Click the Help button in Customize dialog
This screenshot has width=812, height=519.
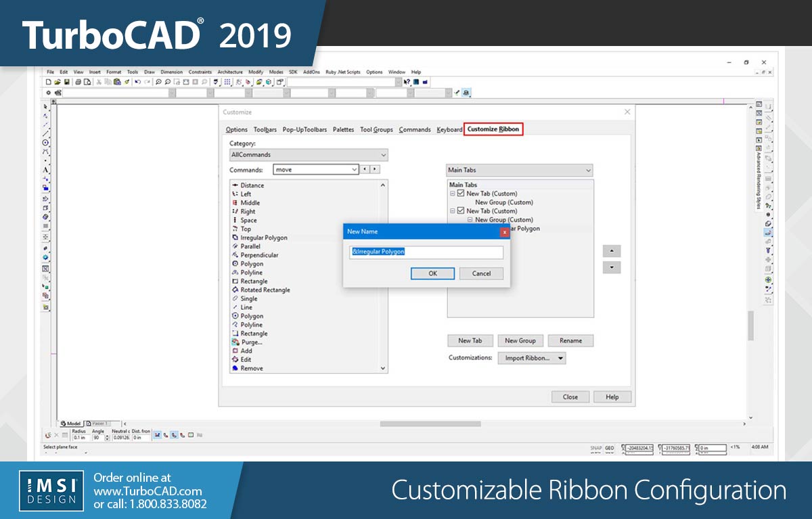click(612, 397)
